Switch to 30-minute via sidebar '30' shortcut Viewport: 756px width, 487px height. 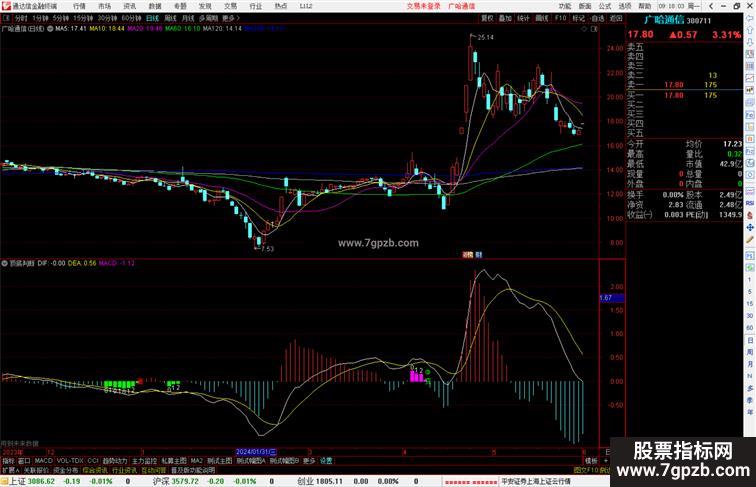[x=750, y=316]
